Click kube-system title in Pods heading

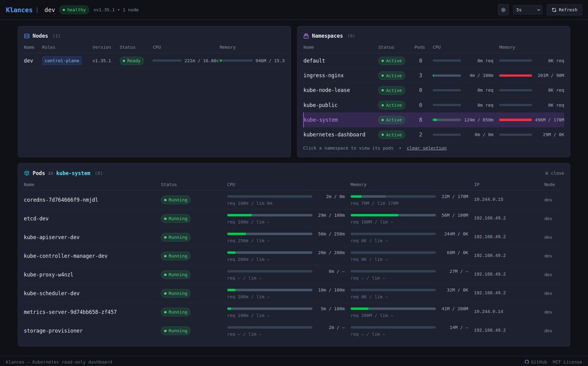(x=73, y=173)
